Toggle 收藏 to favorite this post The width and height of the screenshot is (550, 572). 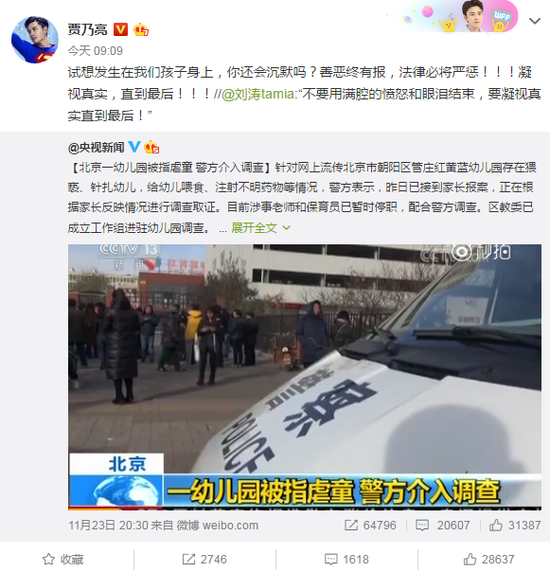point(63,559)
